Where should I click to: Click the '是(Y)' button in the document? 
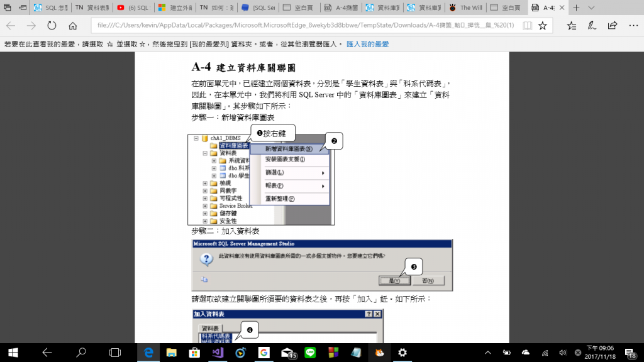394,281
